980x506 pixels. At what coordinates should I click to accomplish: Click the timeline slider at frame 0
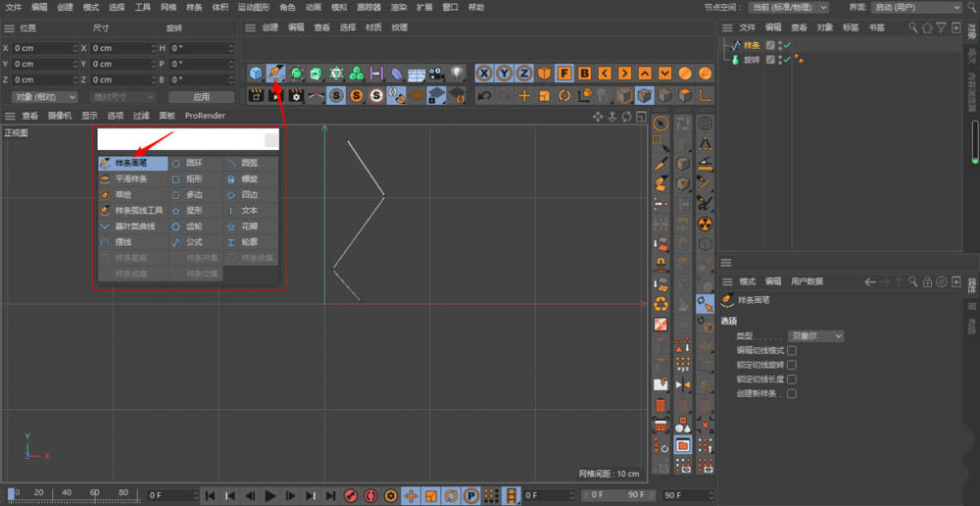pos(11,493)
